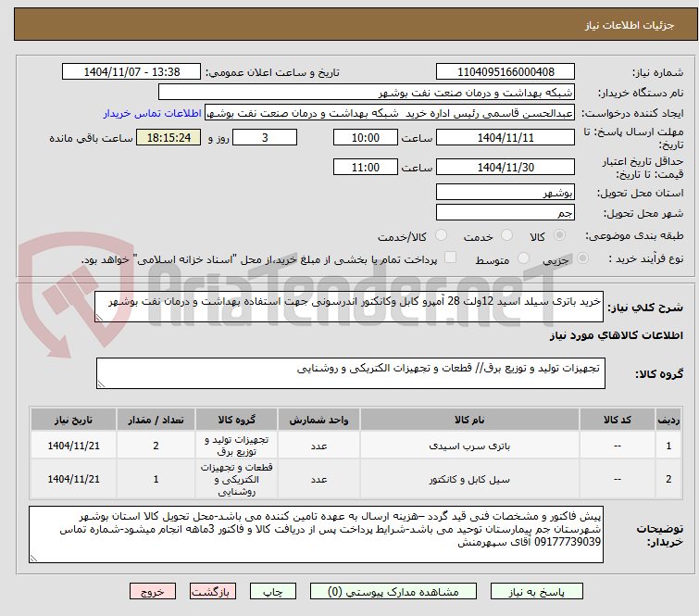Viewport: 699px width, 616px height.
Task: Click the عدد unit in سیل کابل row
Action: point(318,479)
